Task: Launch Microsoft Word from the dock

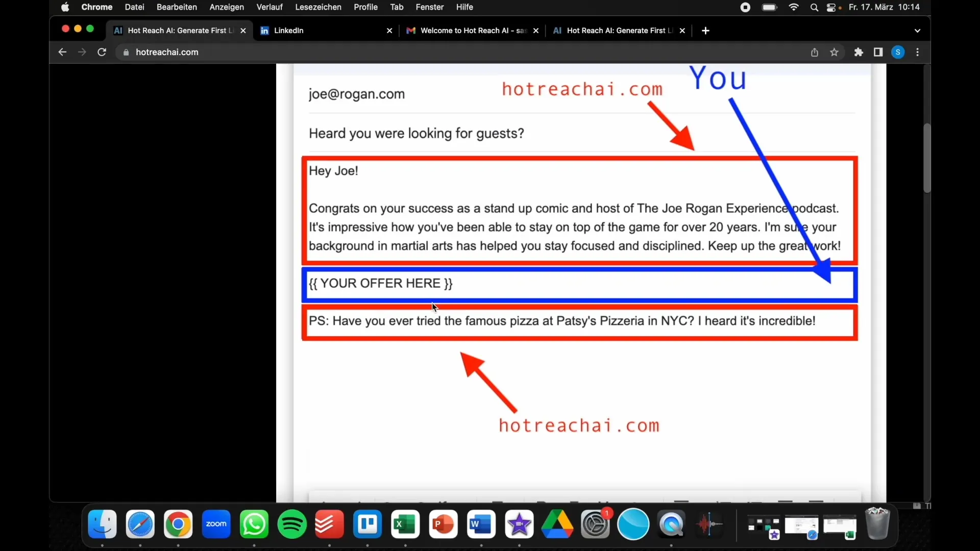Action: pyautogui.click(x=481, y=524)
